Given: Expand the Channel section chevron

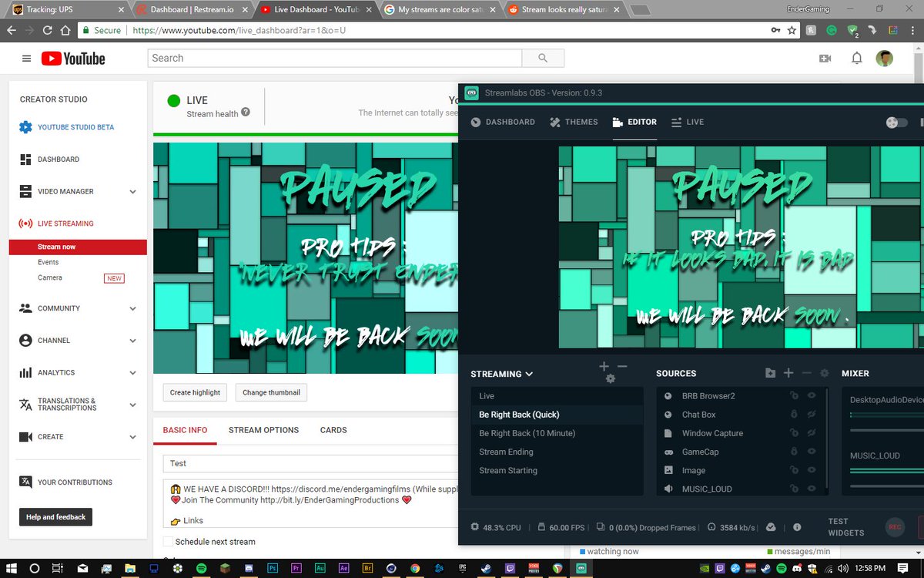Looking at the screenshot, I should 132,341.
